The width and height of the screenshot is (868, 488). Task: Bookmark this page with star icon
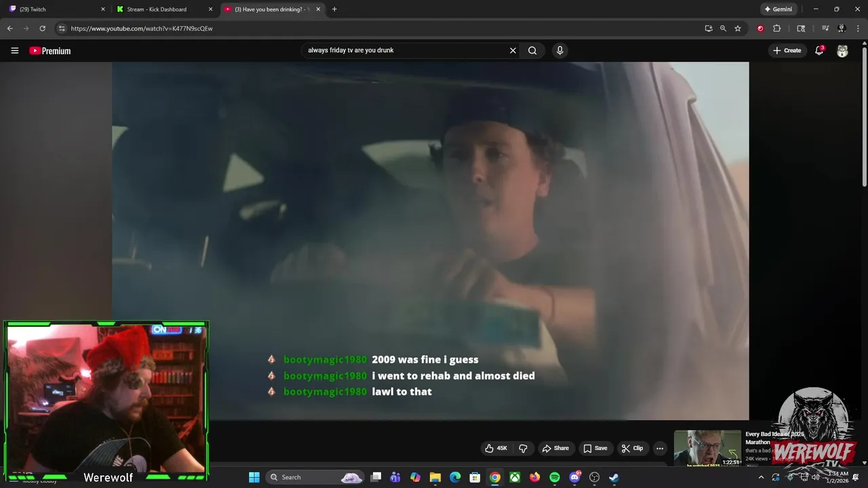[x=738, y=28]
